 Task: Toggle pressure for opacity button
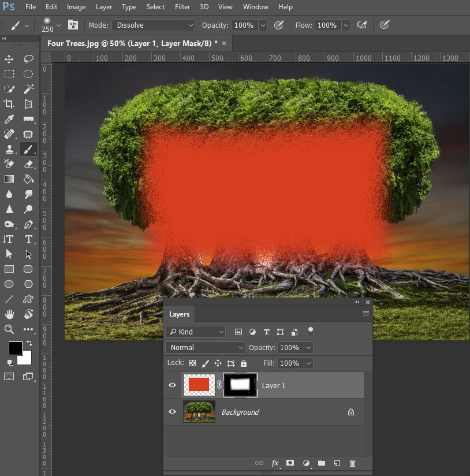[278, 25]
